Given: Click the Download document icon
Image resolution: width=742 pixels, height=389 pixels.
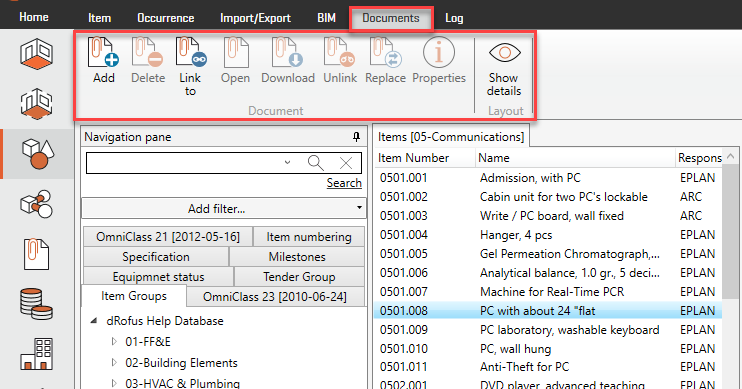Looking at the screenshot, I should click(x=287, y=53).
